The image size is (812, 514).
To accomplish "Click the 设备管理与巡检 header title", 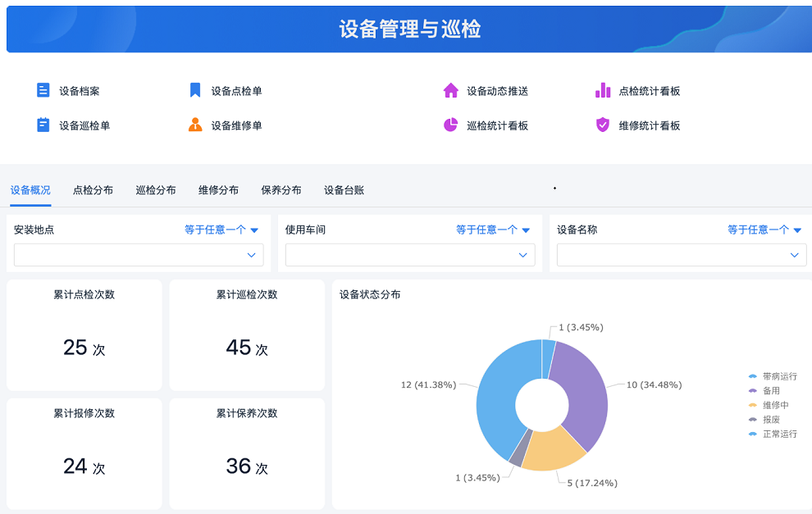I will (x=410, y=29).
